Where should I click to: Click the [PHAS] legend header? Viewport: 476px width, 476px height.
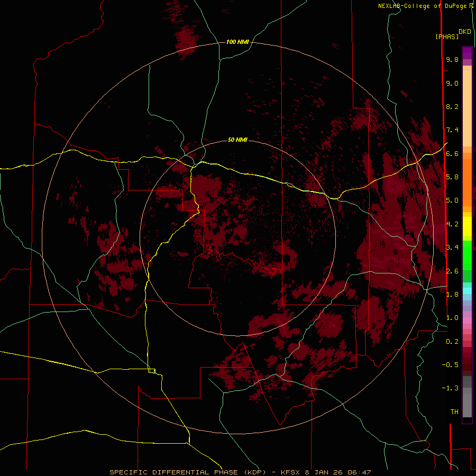pyautogui.click(x=447, y=36)
